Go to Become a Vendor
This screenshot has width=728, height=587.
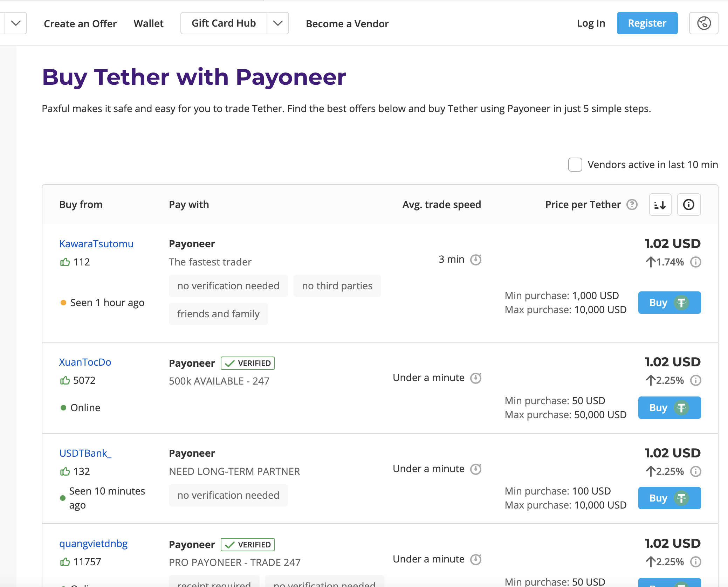(347, 23)
